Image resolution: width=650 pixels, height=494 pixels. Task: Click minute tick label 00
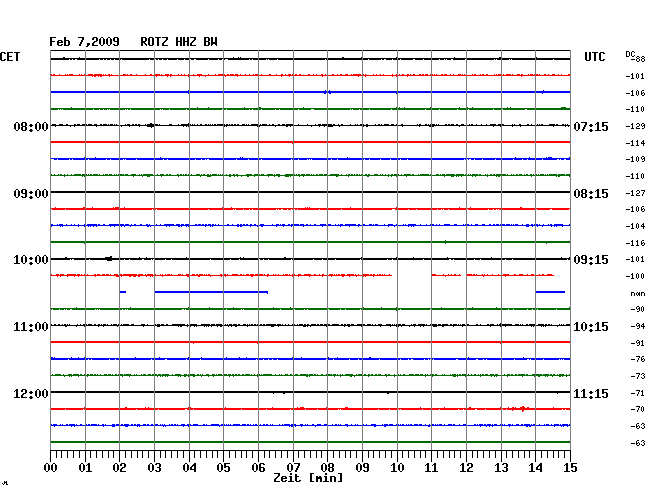tap(51, 468)
